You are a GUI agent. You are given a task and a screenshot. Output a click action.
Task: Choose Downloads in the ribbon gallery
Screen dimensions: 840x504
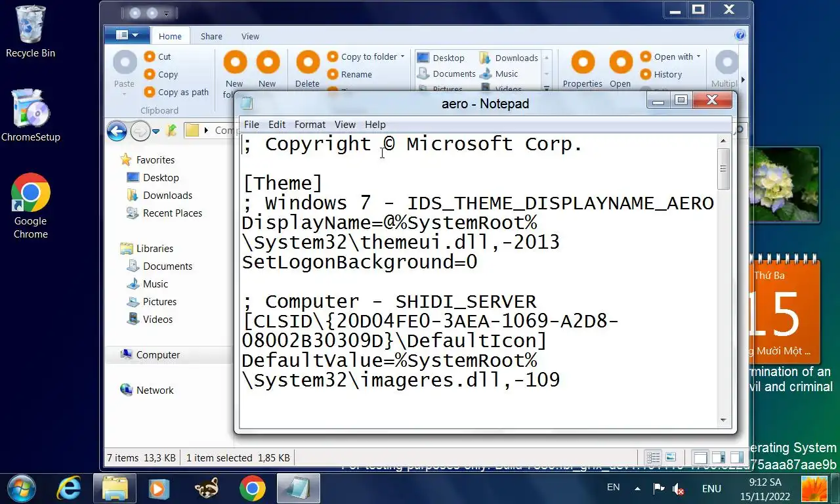pyautogui.click(x=509, y=58)
